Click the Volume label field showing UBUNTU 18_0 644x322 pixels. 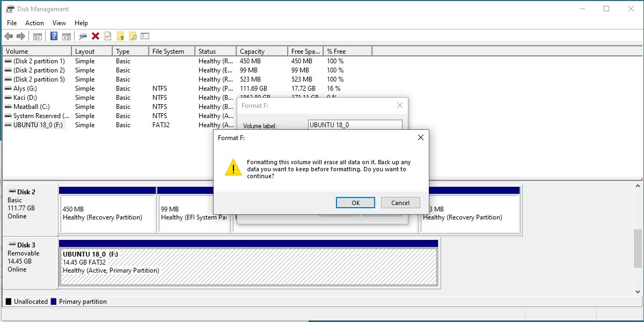(355, 125)
